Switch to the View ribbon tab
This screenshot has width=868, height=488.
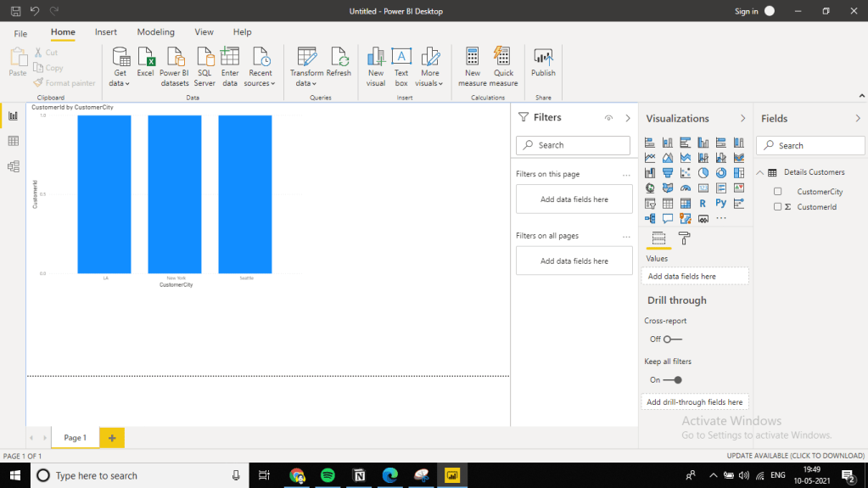tap(204, 32)
